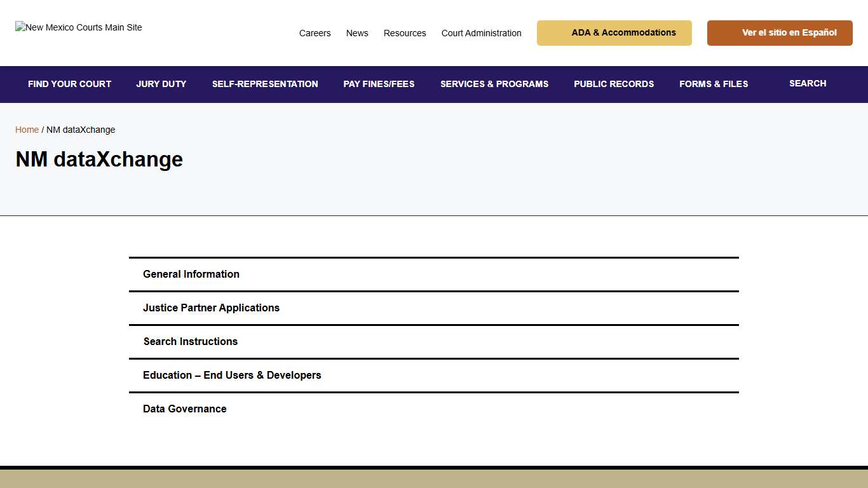
Task: Select Jury Duty in navigation bar
Action: pos(161,84)
